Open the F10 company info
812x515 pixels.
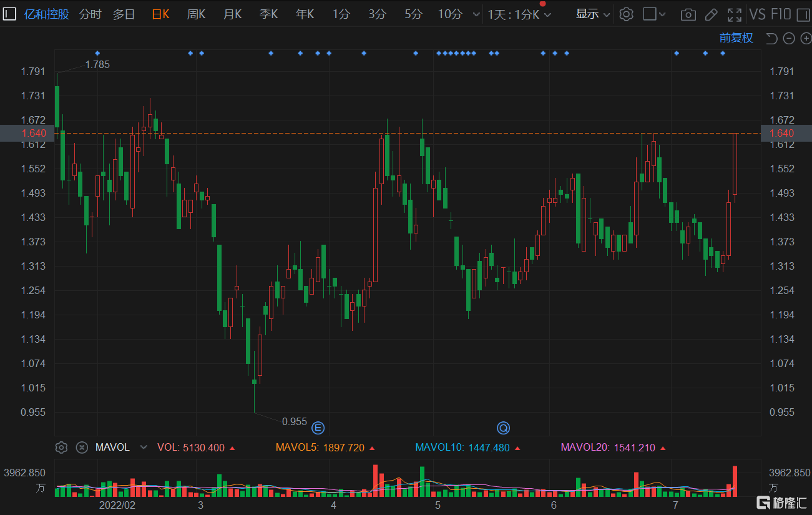coord(781,14)
